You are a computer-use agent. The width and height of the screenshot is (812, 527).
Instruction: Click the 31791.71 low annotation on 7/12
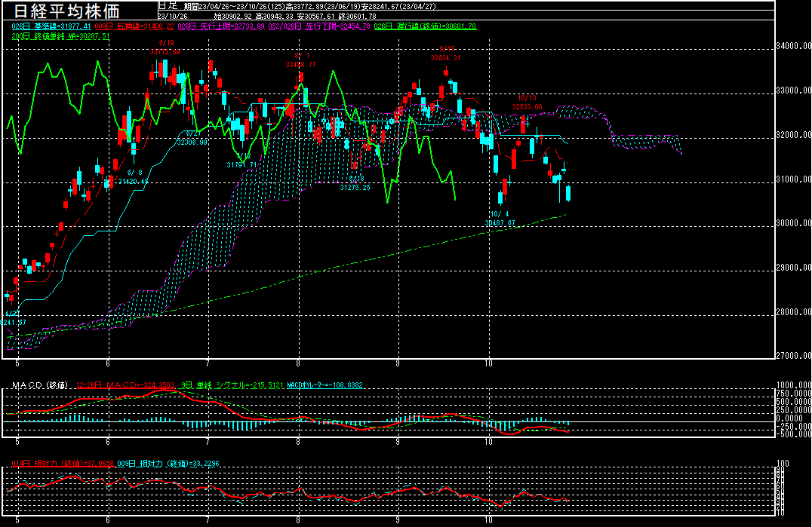click(241, 165)
